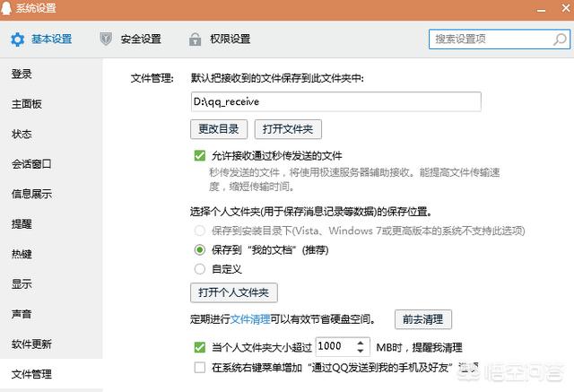Minimize the 系统设置 window
The width and height of the screenshot is (574, 392).
coord(541,10)
